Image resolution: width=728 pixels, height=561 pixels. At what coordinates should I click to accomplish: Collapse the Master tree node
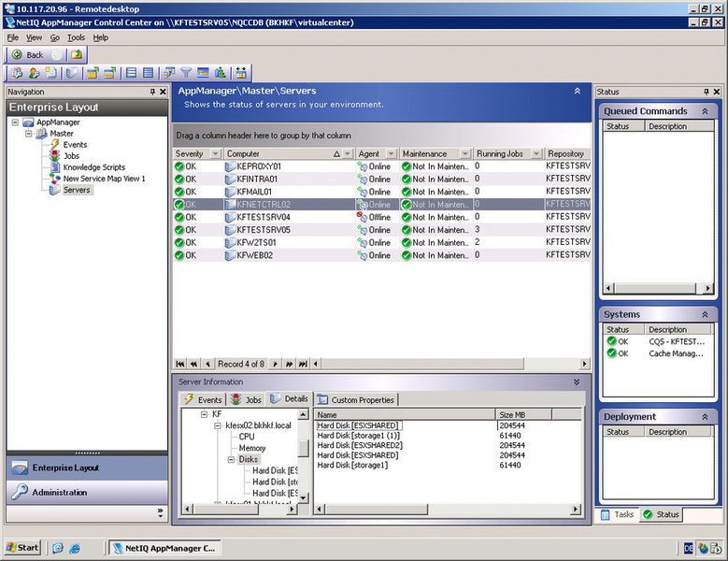29,134
